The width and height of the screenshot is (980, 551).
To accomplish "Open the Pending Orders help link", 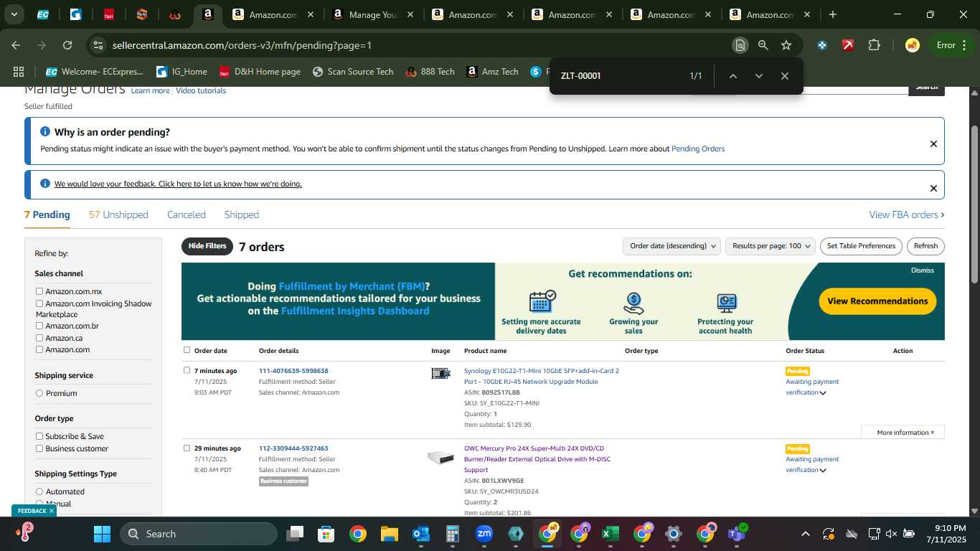I will 698,149.
